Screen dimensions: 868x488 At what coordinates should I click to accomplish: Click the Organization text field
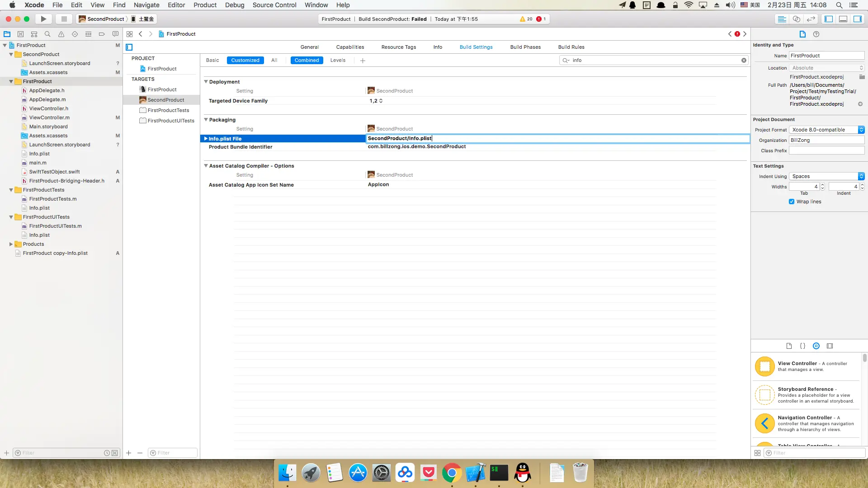tap(827, 140)
